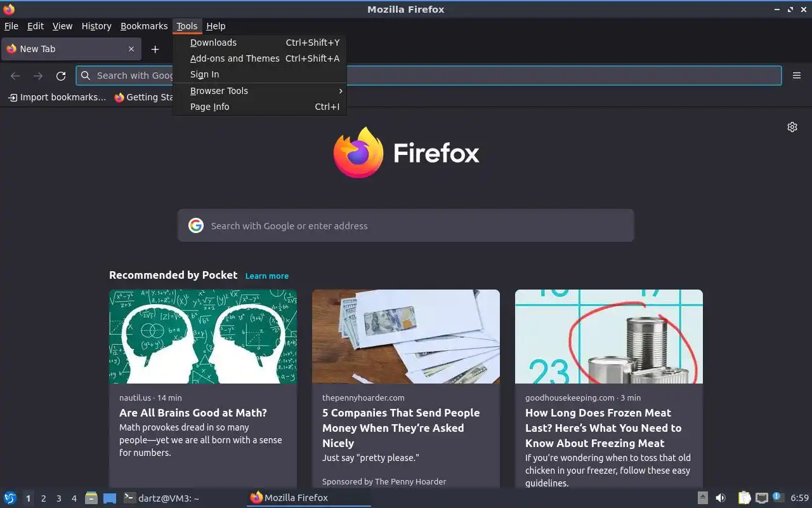The height and width of the screenshot is (508, 812).
Task: Open the View menu
Action: (x=62, y=26)
